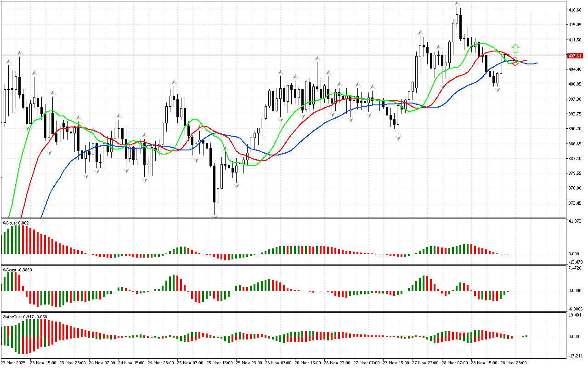The image size is (588, 368).
Task: Click the green up arrow buy signal
Action: 515,48
